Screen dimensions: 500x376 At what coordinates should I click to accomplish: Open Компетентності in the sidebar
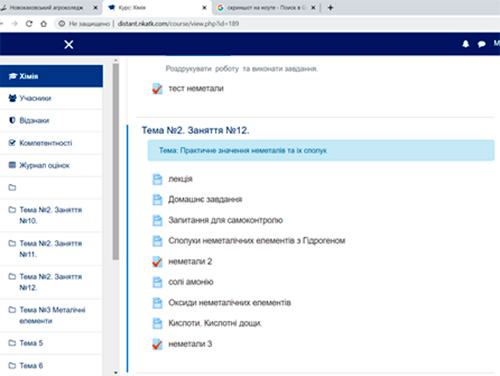click(51, 143)
